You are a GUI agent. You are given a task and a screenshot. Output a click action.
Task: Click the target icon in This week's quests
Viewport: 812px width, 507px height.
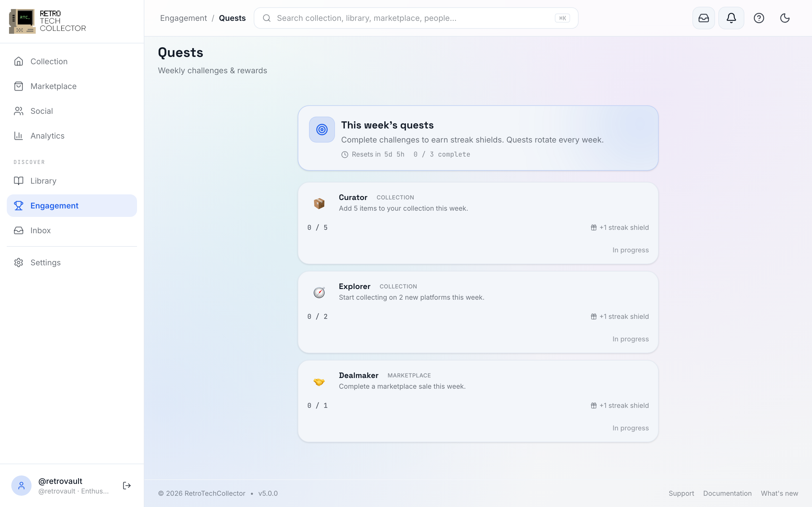pyautogui.click(x=322, y=130)
